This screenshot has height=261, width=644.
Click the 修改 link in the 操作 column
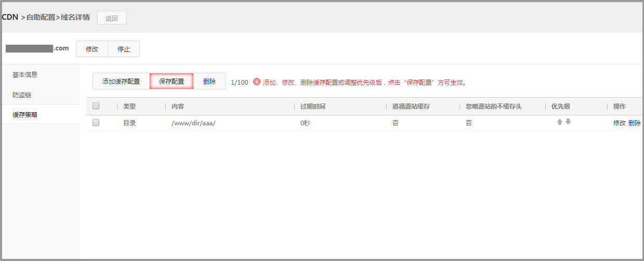click(x=620, y=123)
